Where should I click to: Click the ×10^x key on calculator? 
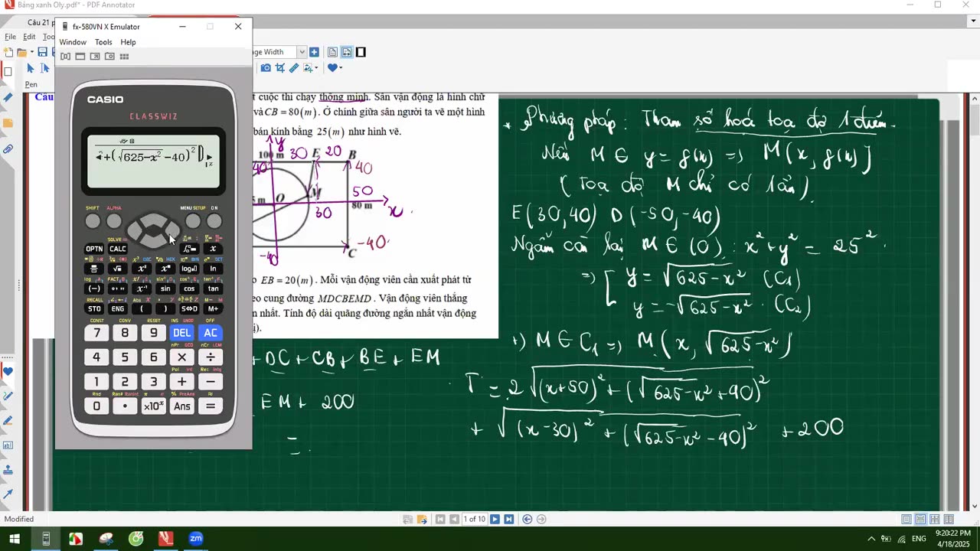(154, 406)
